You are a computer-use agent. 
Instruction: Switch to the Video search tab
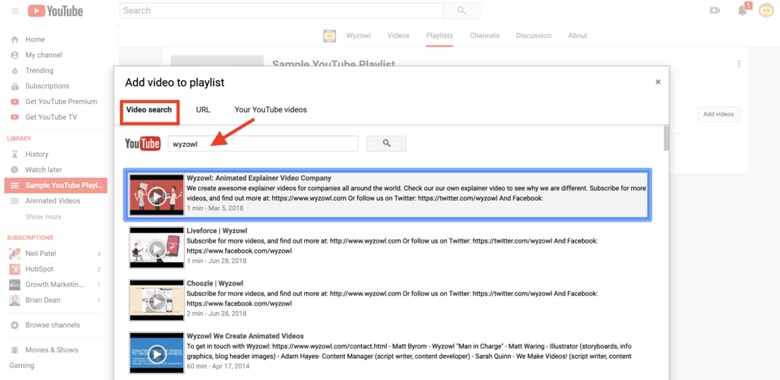click(149, 110)
